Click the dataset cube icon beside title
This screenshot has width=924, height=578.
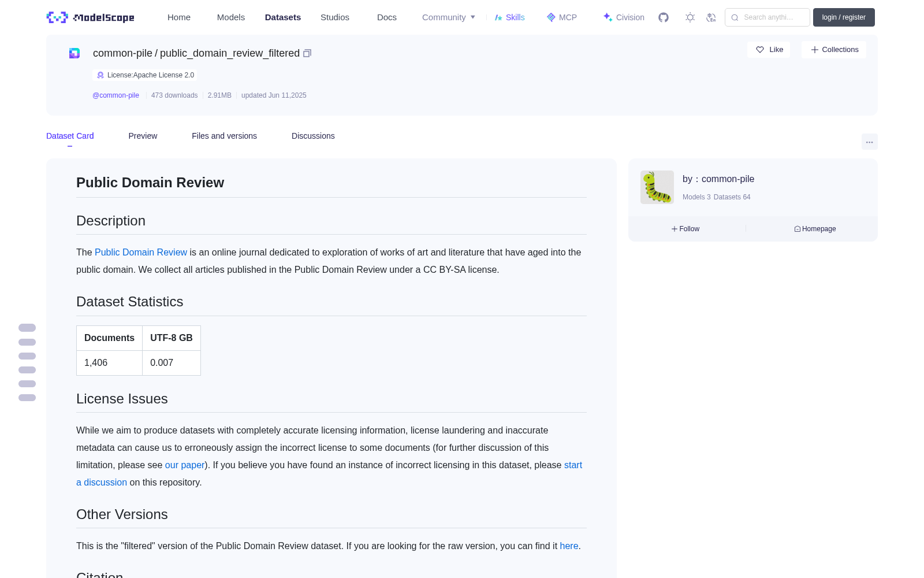pyautogui.click(x=74, y=53)
